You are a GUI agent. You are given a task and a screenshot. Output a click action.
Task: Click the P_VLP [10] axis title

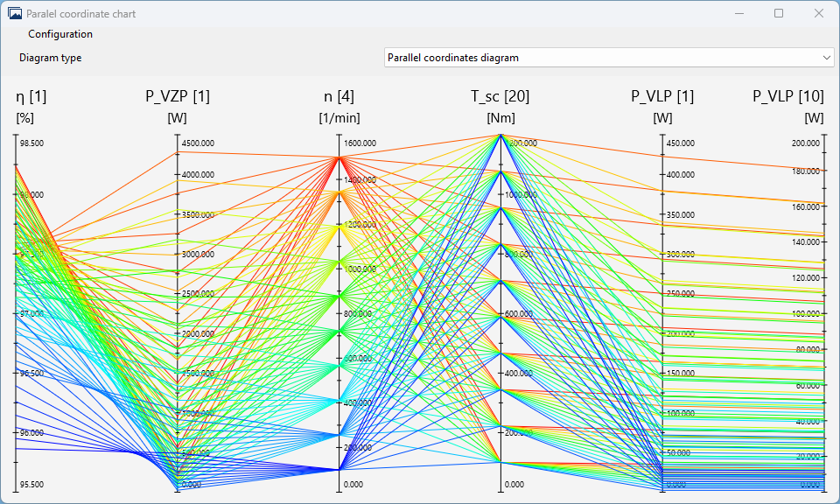click(x=787, y=96)
